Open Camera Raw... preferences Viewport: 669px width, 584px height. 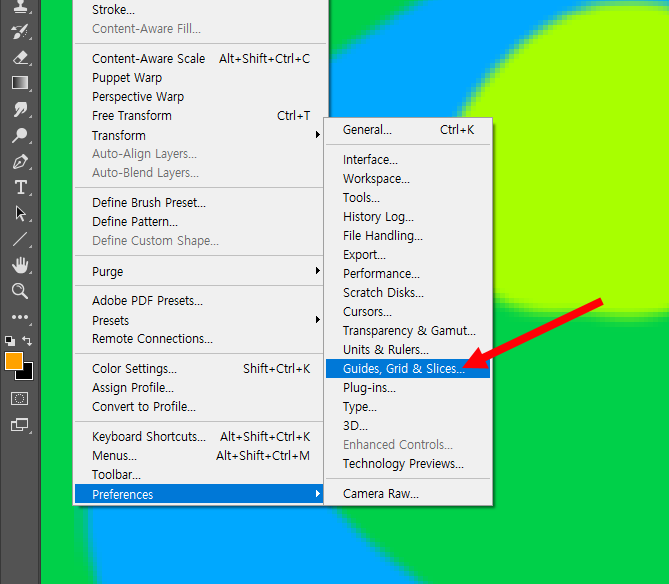coord(408,493)
